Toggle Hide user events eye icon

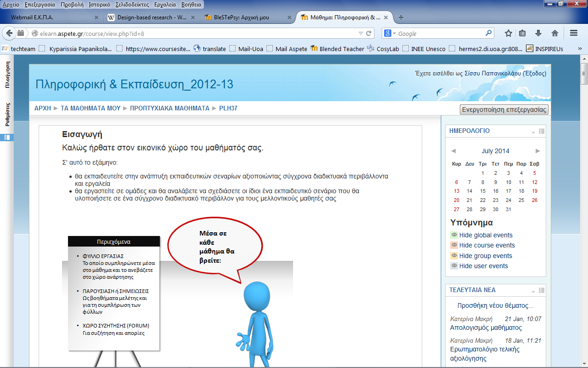coord(454,266)
